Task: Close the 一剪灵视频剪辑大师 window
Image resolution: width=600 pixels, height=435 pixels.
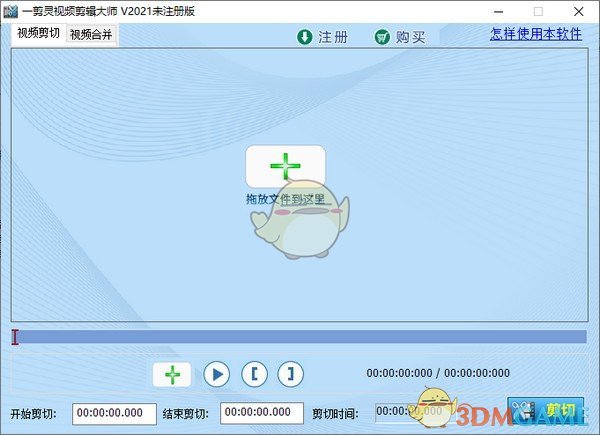Action: coord(581,11)
